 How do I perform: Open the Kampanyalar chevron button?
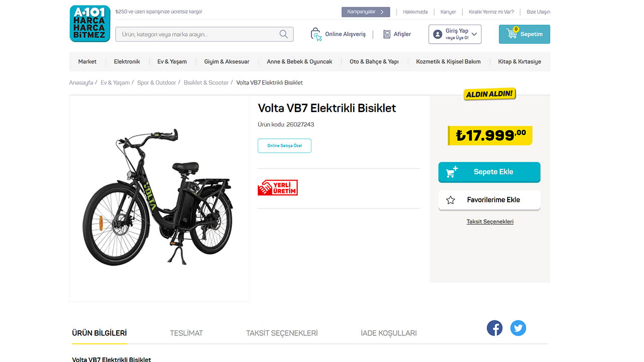382,12
